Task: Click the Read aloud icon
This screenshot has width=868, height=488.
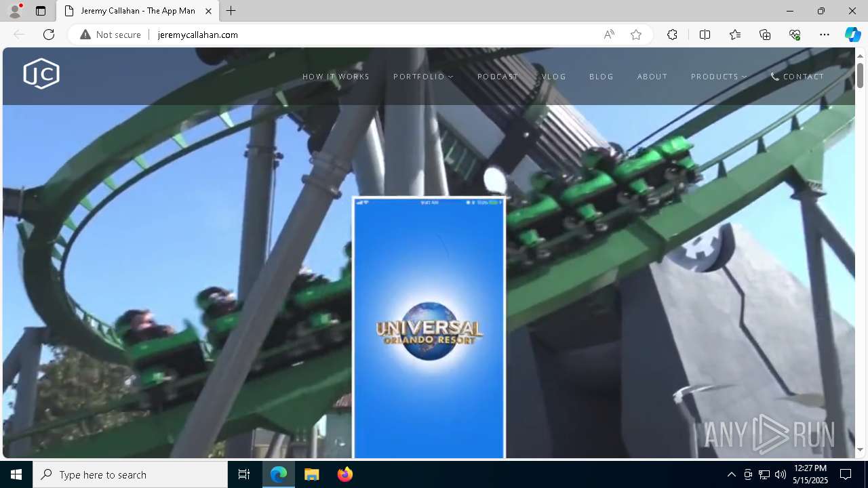Action: pyautogui.click(x=609, y=35)
